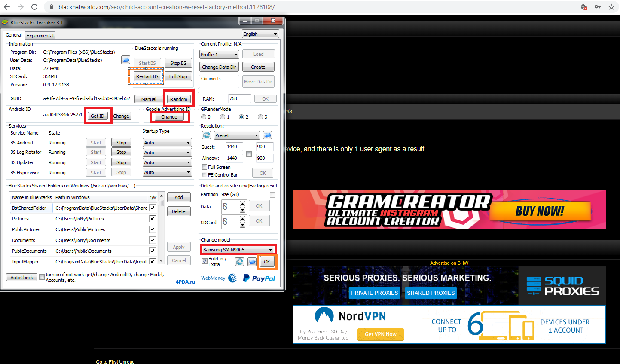Select GlRenderMode option 0
This screenshot has width=620, height=364.
(204, 117)
